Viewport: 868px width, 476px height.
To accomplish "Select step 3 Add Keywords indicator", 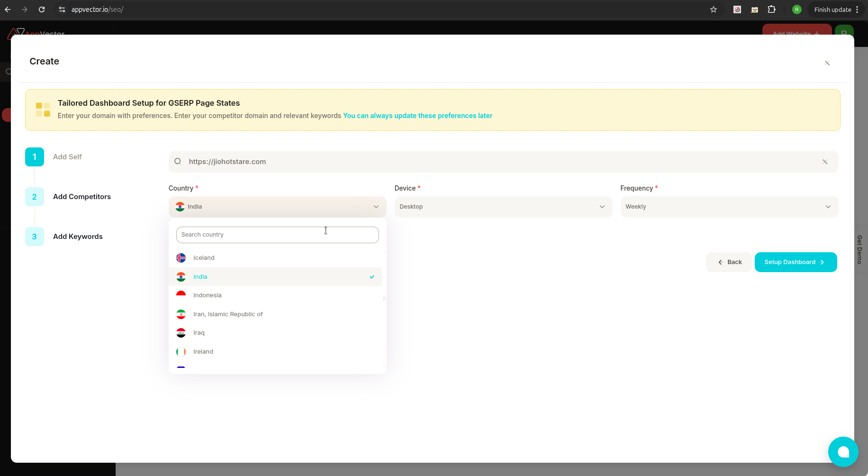I will click(x=34, y=236).
